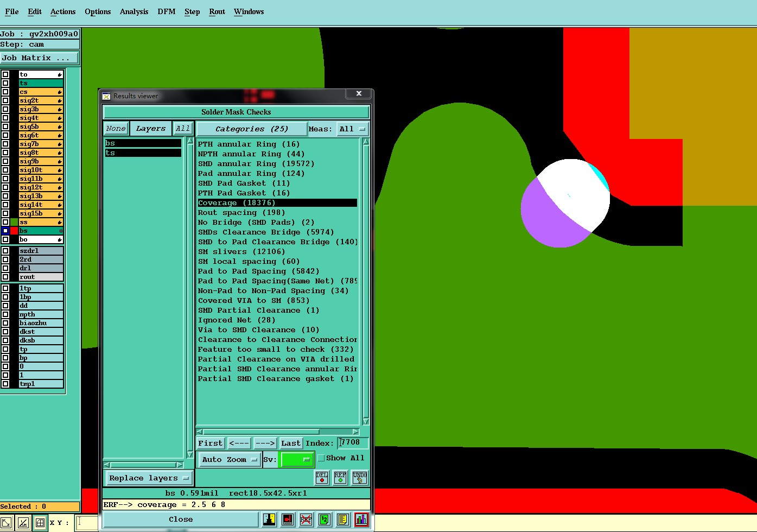The width and height of the screenshot is (757, 532).
Task: Go to next result with ---> button
Action: coord(265,444)
